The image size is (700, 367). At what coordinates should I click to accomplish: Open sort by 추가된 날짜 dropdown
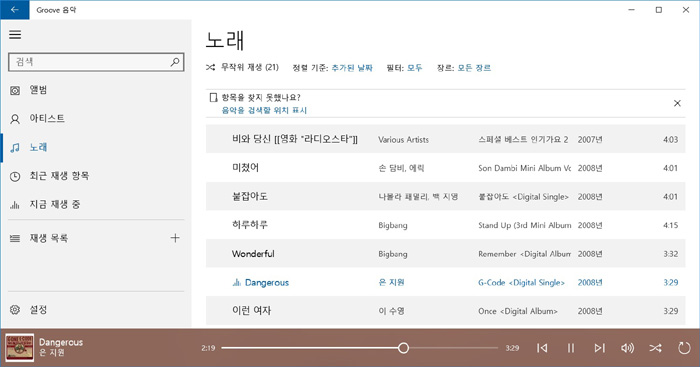(352, 68)
